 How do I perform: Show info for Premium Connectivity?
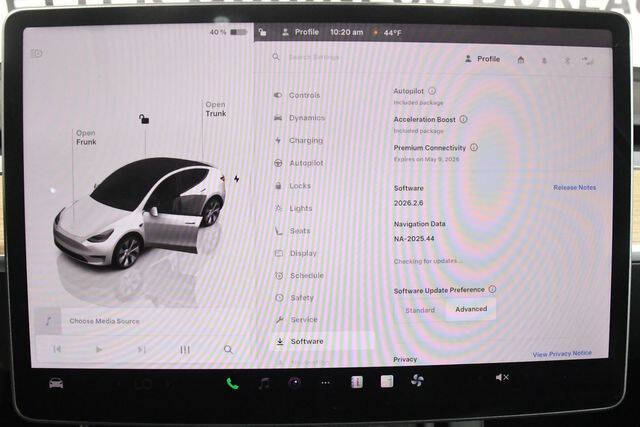pyautogui.click(x=474, y=147)
